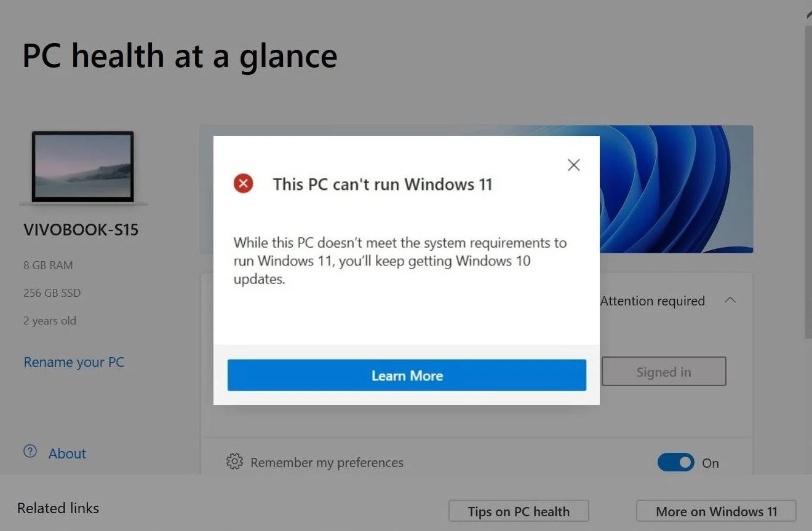
Task: Click the Related links label
Action: coord(58,508)
